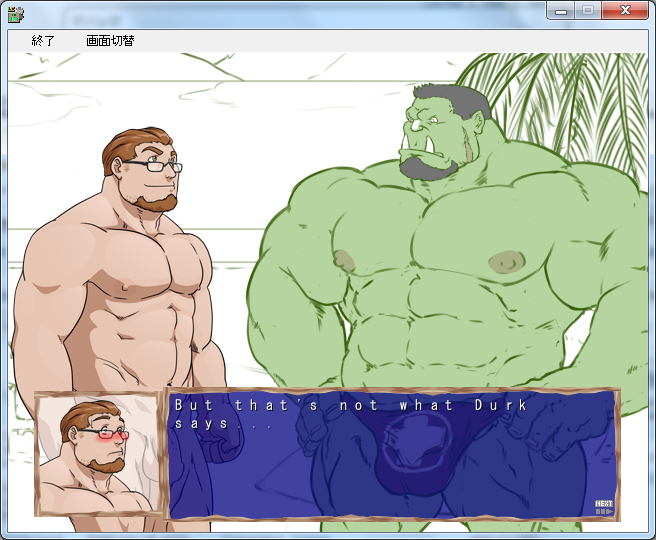
Task: Click the application icon in title bar
Action: pos(16,15)
